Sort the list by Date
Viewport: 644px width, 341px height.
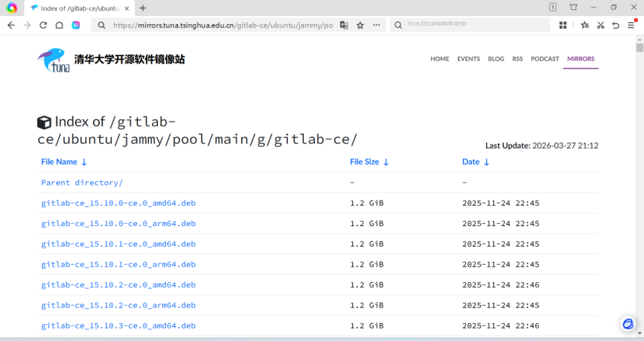pyautogui.click(x=475, y=162)
